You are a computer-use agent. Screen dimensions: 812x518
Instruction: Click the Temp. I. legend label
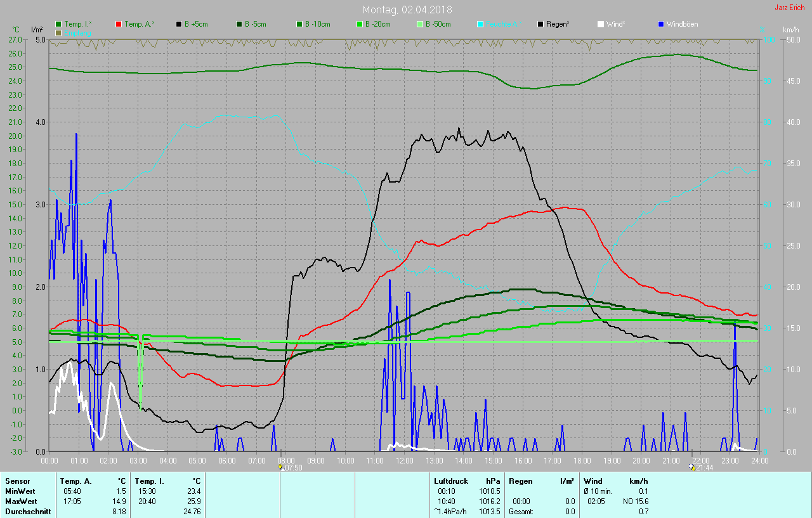77,24
